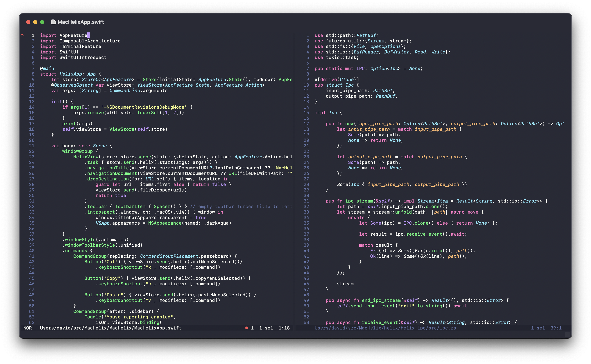Click the MacHelixApp.swift file path in status bar
Viewport: 591px width, 364px height.
tap(111, 328)
